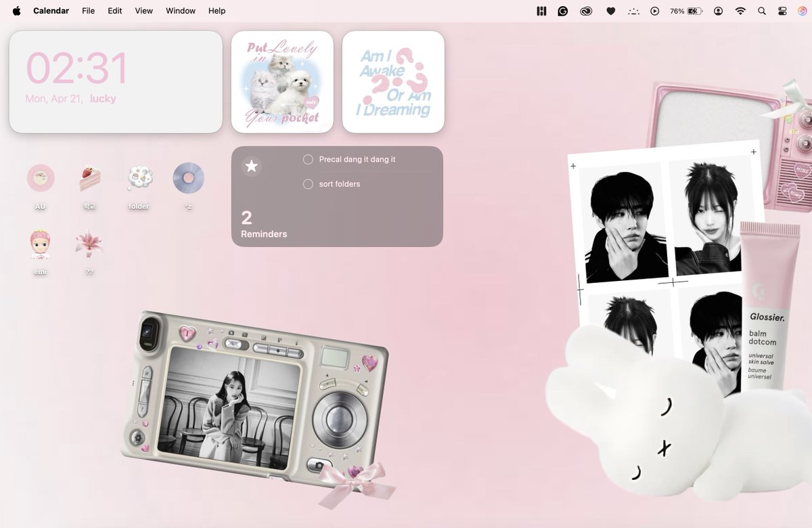812x528 pixels.
Task: Click the Put Lovely in Your Pocket widget
Action: click(282, 82)
